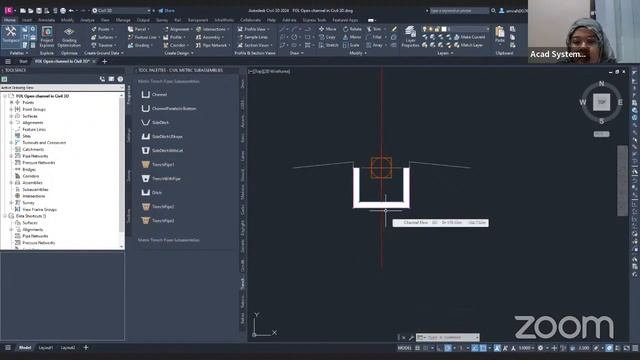Pick the SideDitchUShape subassembly
The image size is (640, 360).
[x=162, y=136]
